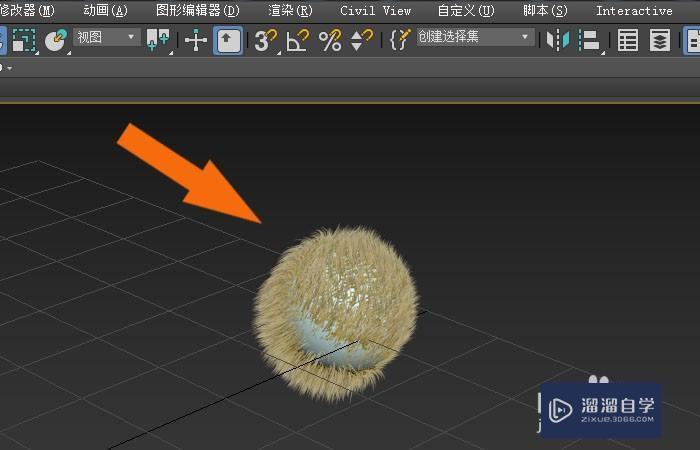This screenshot has height=450, width=700.
Task: Open the 动画(A) menu
Action: [x=105, y=10]
